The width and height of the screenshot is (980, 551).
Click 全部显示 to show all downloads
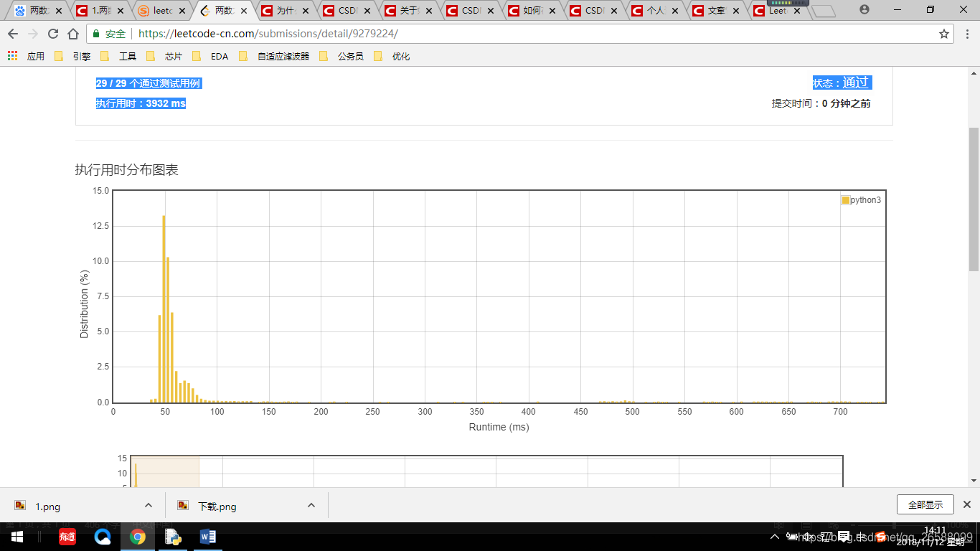(x=925, y=504)
